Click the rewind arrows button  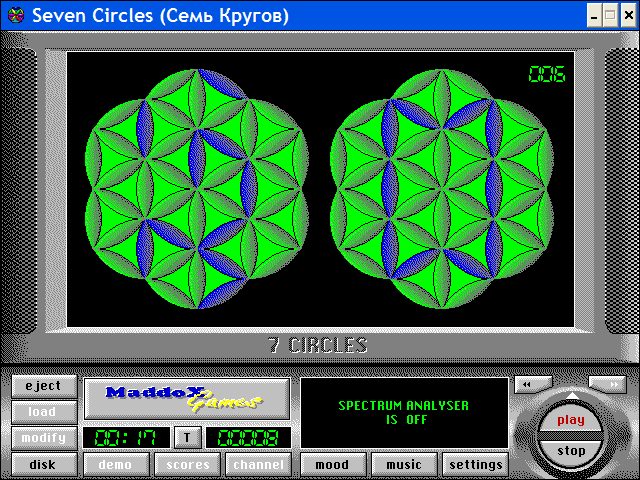[533, 384]
